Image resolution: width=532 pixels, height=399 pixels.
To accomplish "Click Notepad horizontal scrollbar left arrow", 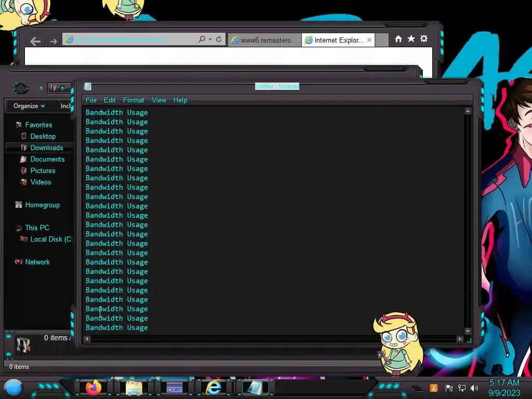I will [87, 339].
